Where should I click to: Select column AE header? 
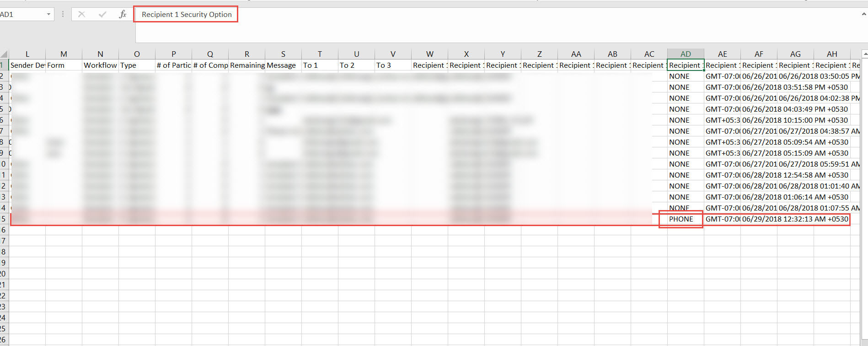pos(722,54)
